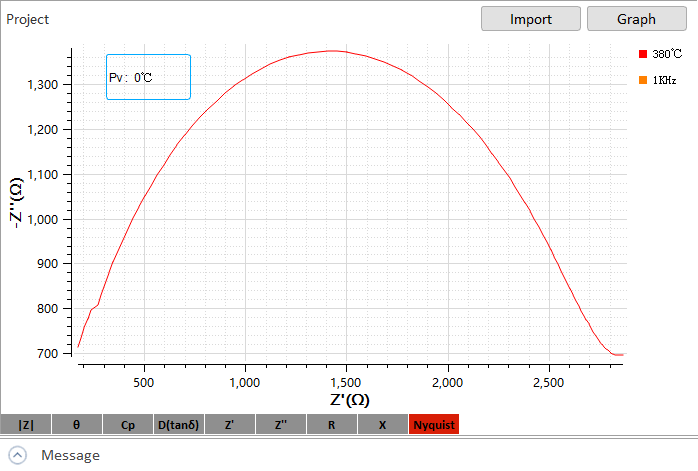698x471 pixels.
Task: Click the Z'(Ω) horizontal axis title
Action: coord(350,401)
